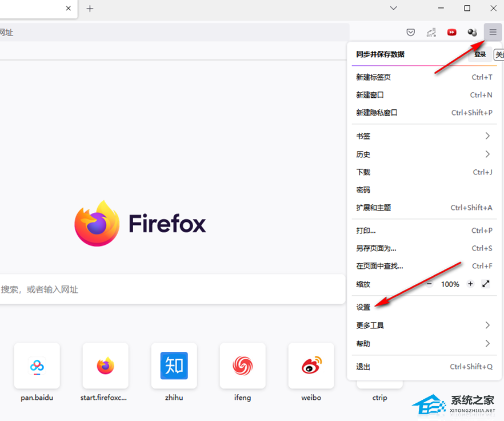Screen dimensions: 504x421
Task: Zoom in with the plus button
Action: pos(470,284)
